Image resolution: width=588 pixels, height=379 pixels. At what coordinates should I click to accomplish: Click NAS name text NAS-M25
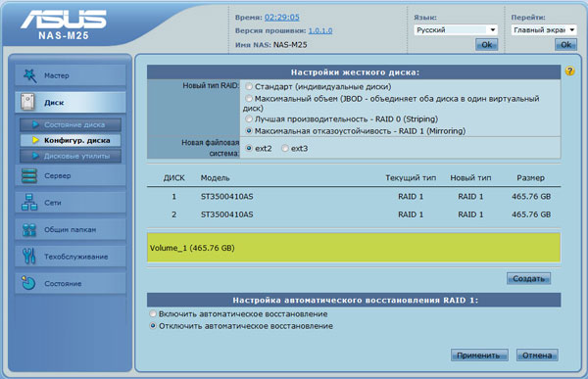290,45
